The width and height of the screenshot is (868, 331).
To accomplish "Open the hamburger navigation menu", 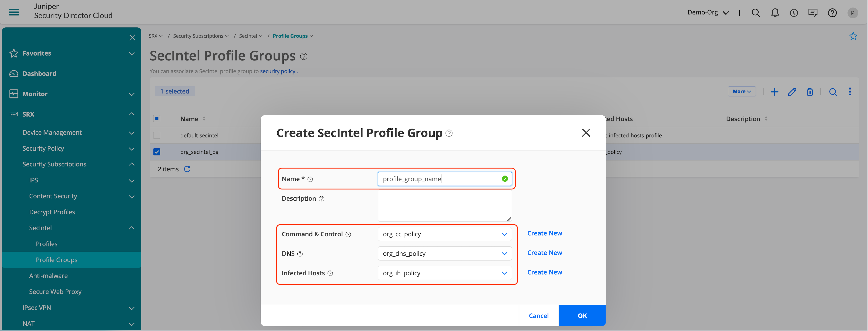I will click(14, 12).
